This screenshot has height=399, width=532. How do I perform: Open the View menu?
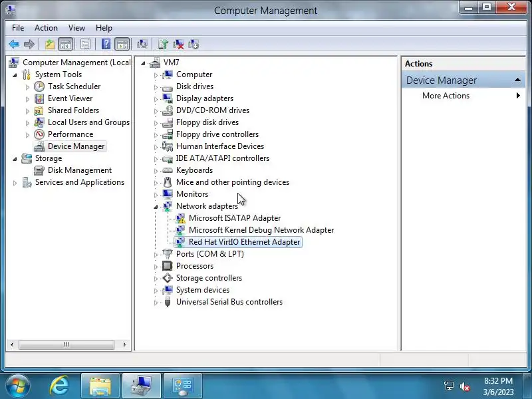click(76, 28)
